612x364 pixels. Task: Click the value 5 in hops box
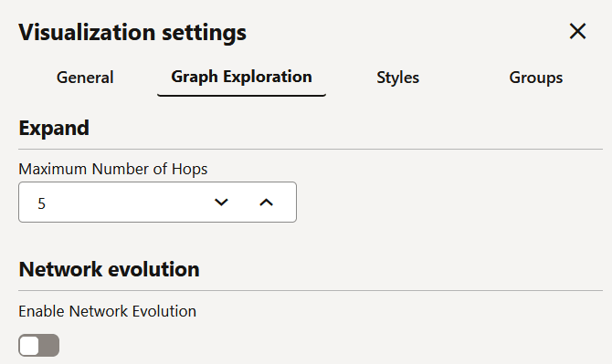click(x=42, y=203)
